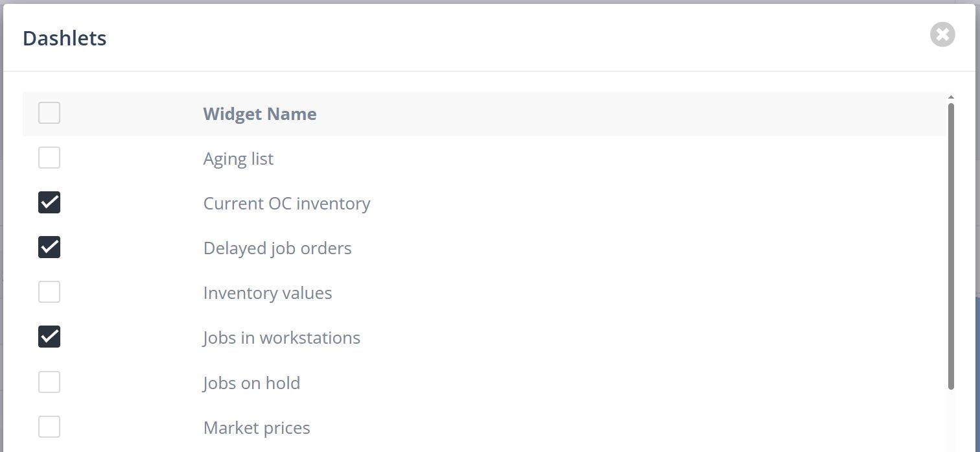Toggle the select-all checkbox in header

coord(49,113)
